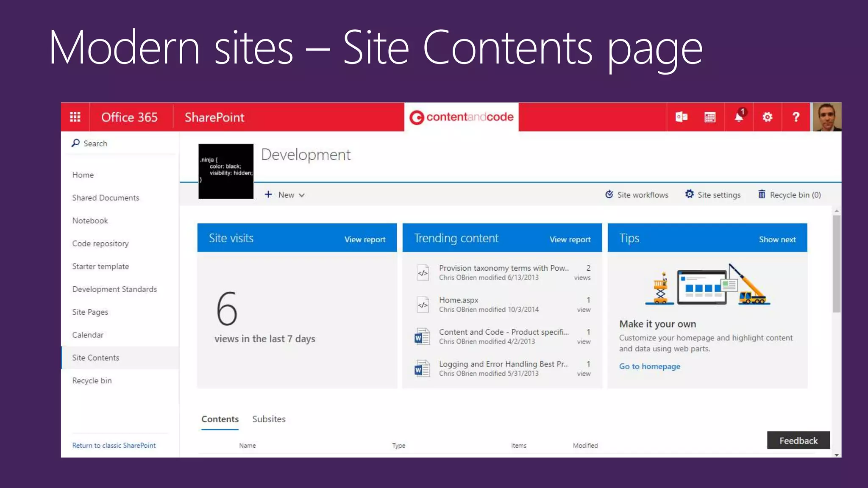Expand the New dropdown menu
Screen dimensions: 868x488
285,195
